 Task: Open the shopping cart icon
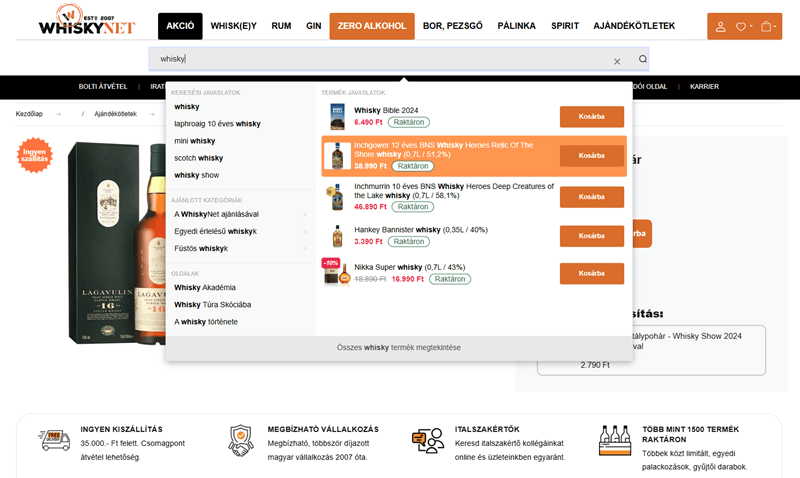pyautogui.click(x=766, y=27)
